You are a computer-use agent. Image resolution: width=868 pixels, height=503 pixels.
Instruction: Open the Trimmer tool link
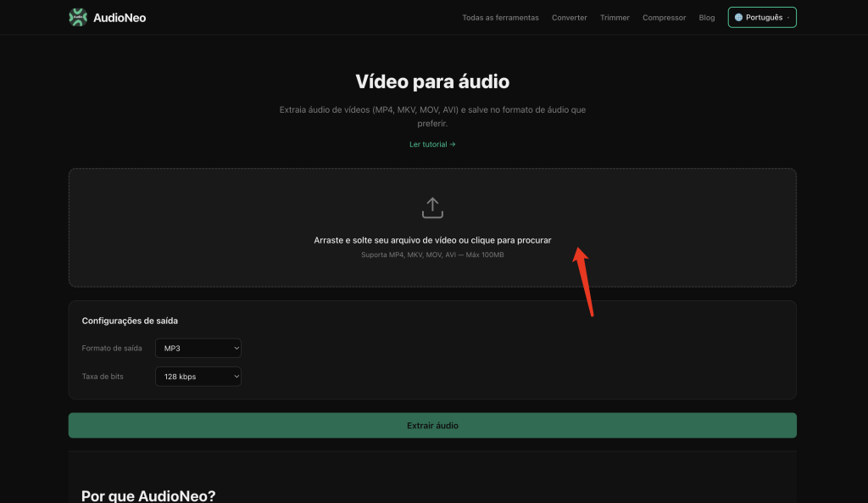pos(615,18)
